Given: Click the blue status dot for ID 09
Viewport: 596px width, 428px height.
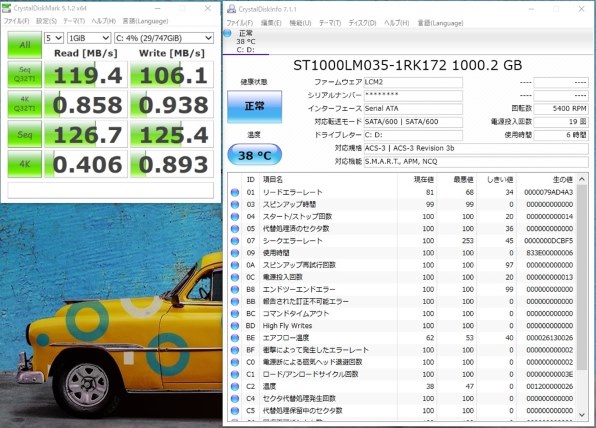Looking at the screenshot, I should (x=235, y=253).
